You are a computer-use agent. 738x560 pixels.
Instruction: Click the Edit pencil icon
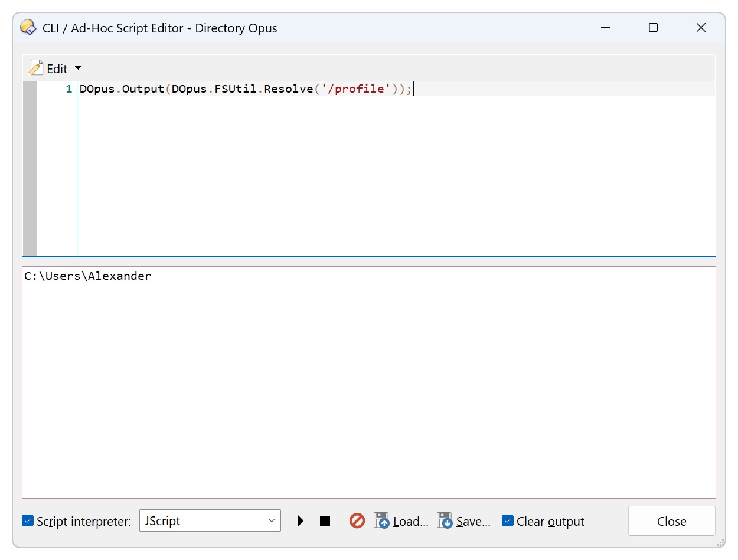point(35,68)
